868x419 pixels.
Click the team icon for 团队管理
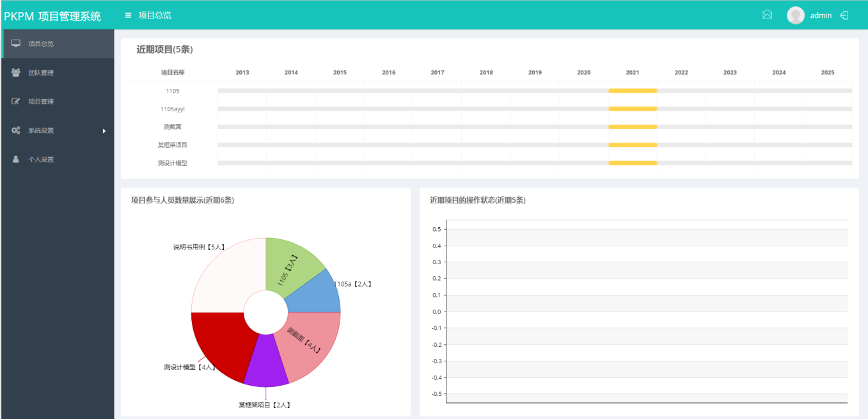pos(16,72)
